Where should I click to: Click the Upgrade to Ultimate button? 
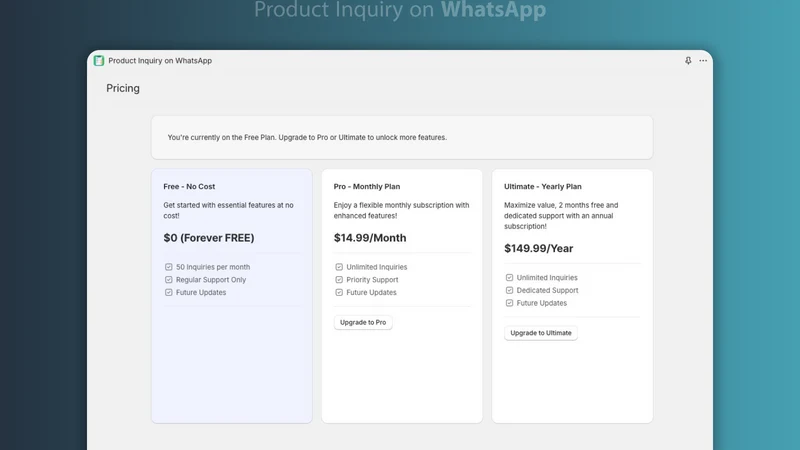click(541, 333)
